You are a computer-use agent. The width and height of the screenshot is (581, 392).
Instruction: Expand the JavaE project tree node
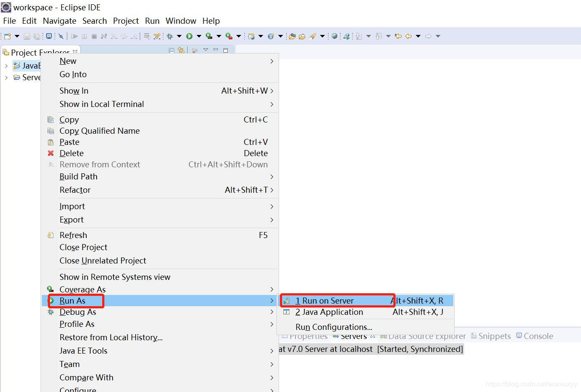point(6,66)
